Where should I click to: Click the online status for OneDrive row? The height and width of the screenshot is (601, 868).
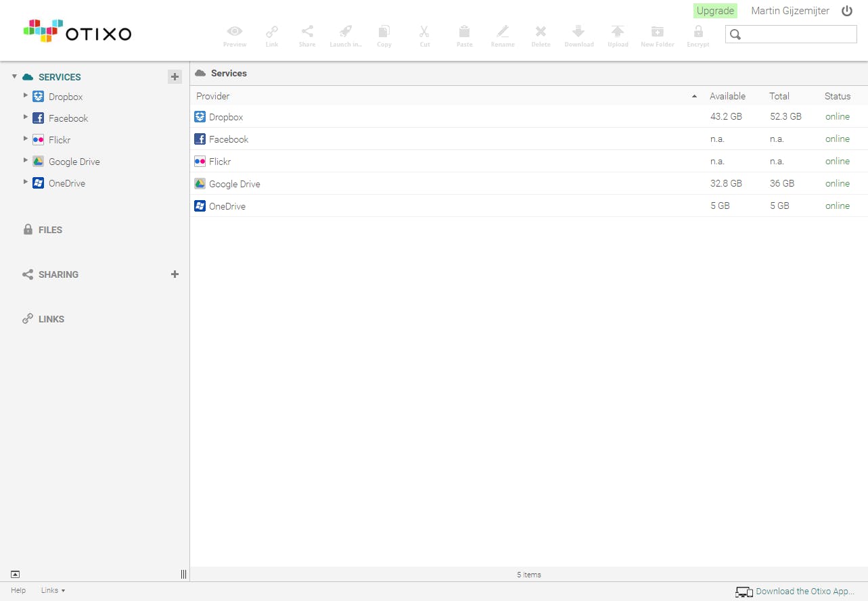click(x=838, y=206)
